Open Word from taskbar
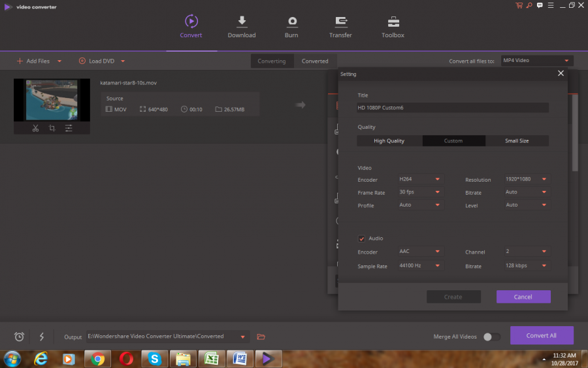 tap(240, 359)
